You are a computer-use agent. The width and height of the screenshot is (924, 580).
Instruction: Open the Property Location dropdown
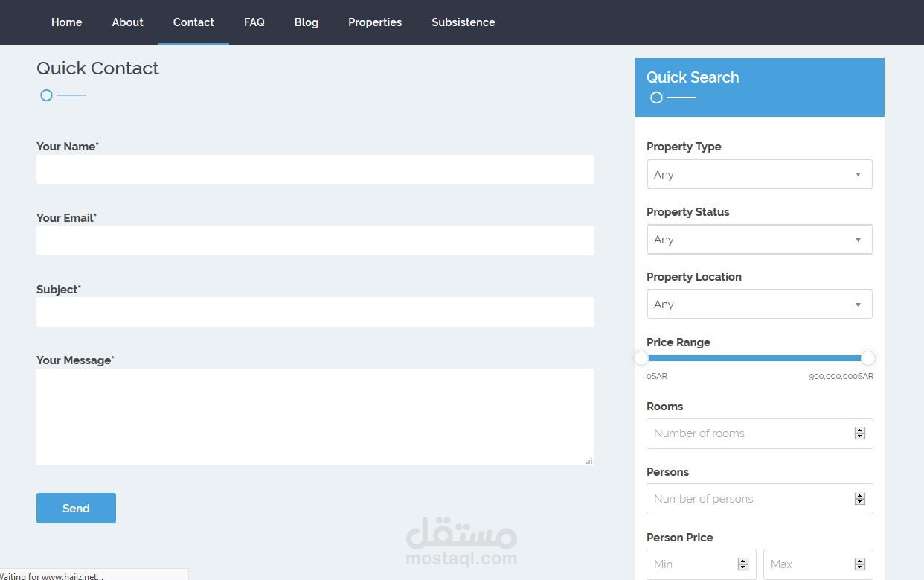point(760,305)
